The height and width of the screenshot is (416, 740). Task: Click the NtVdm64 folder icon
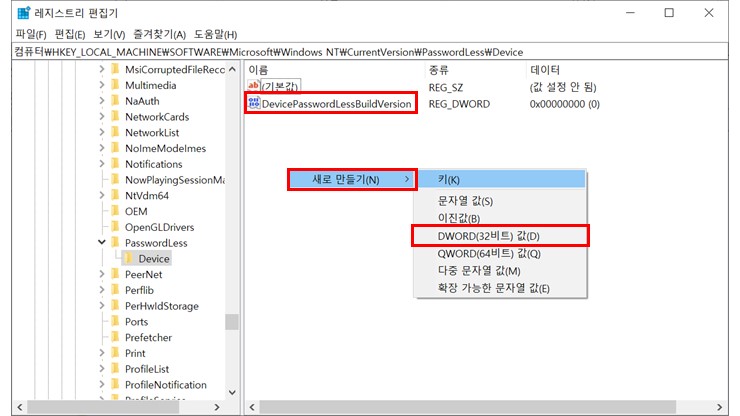[115, 195]
